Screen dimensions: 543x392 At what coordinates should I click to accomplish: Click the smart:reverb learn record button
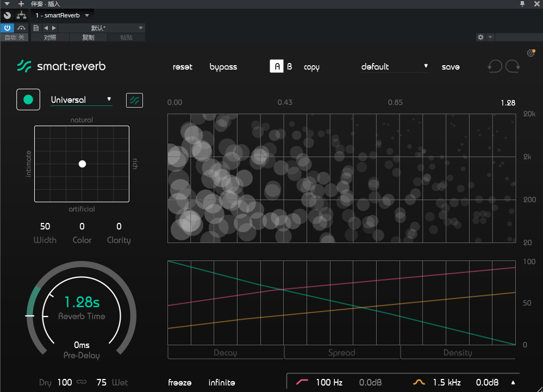[x=28, y=99]
